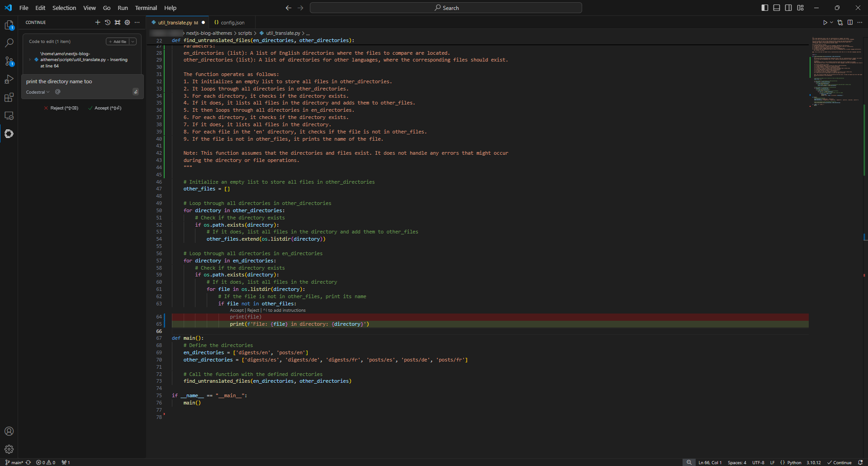Click the top Search command box
Viewport: 868px width, 466px height.
point(446,8)
